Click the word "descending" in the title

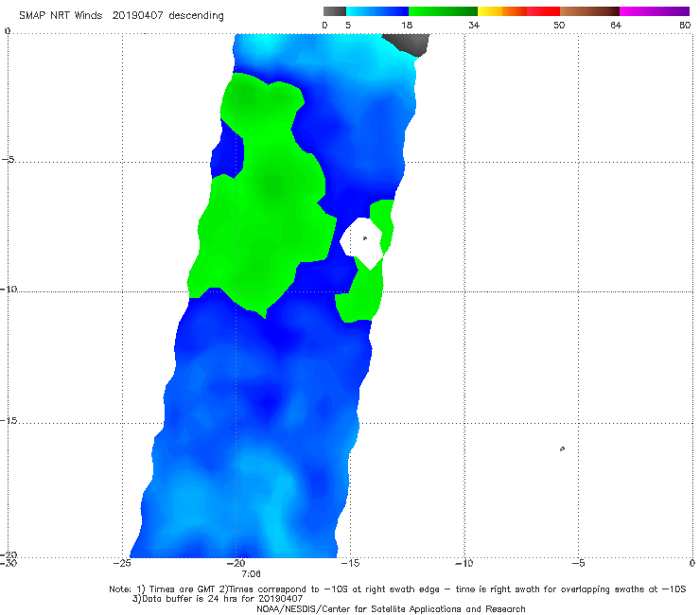pyautogui.click(x=196, y=16)
